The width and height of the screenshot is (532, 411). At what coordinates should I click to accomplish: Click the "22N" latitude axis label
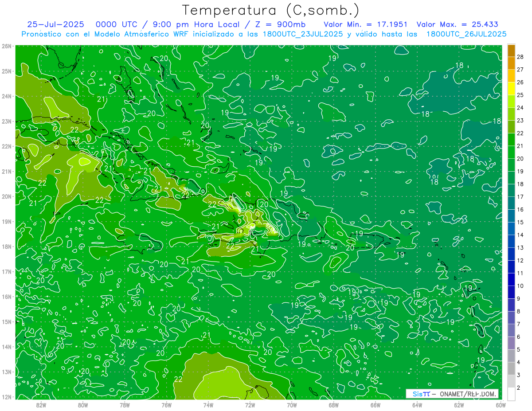(x=7, y=146)
